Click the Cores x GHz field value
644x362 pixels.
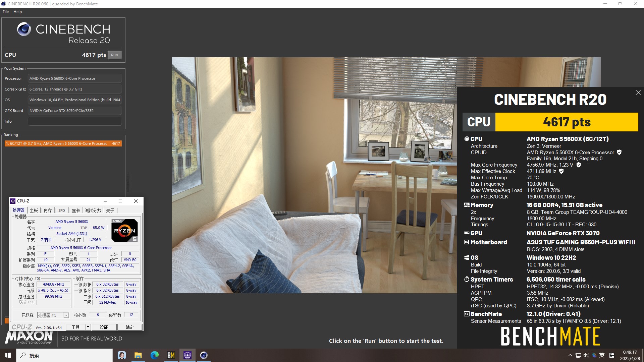[x=74, y=89]
